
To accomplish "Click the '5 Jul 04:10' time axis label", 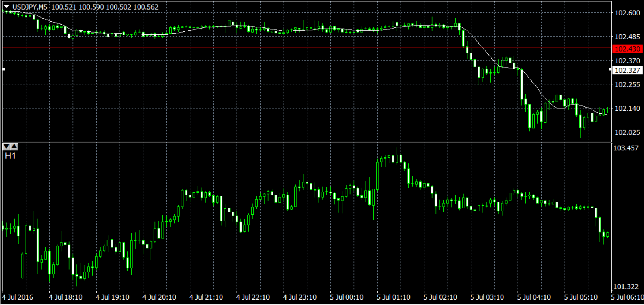I will point(534,297).
